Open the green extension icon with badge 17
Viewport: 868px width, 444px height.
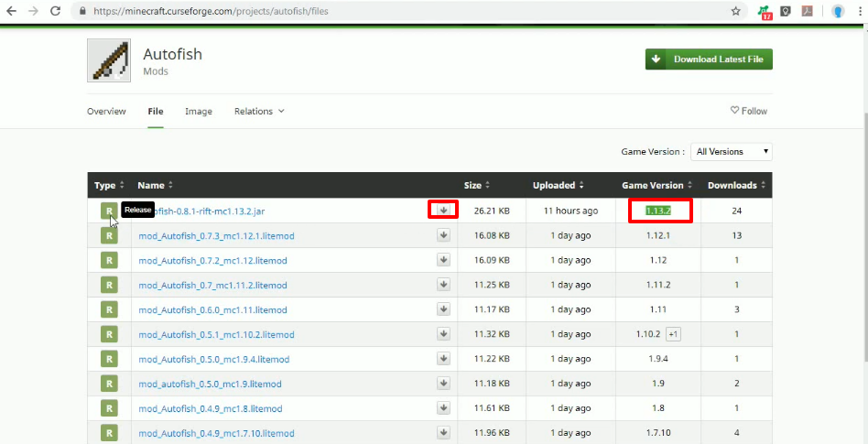tap(765, 12)
